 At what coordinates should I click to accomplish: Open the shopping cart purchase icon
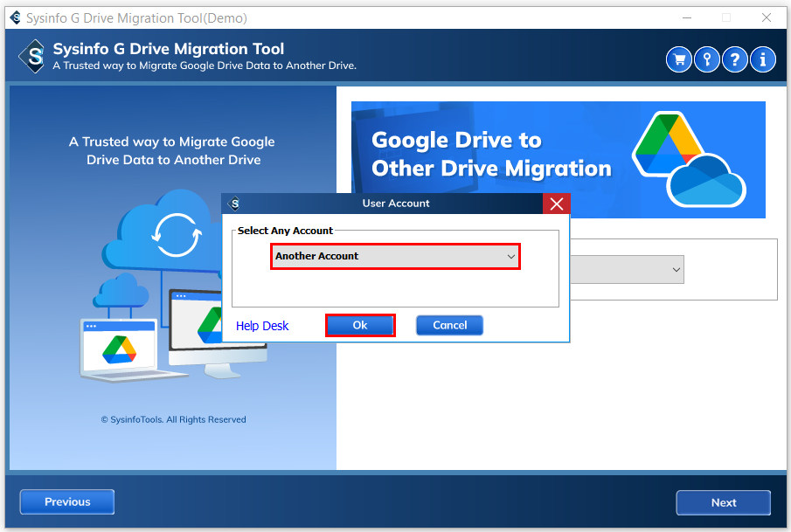click(x=679, y=60)
